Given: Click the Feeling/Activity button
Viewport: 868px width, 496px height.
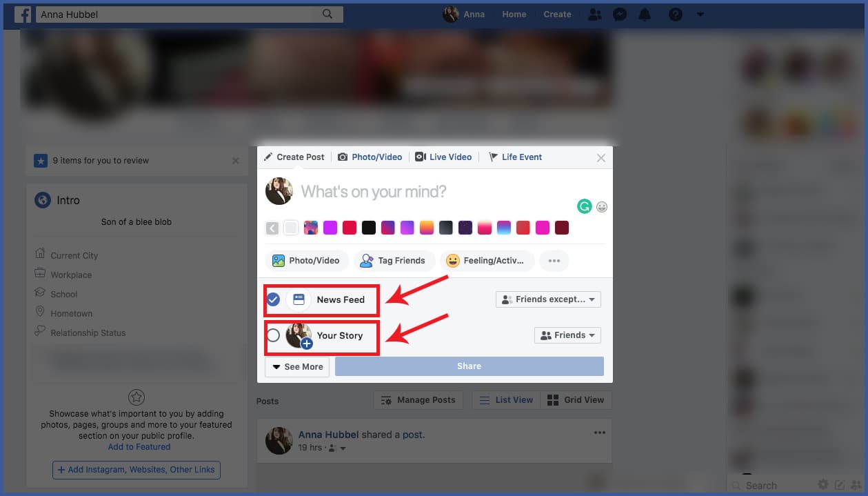Looking at the screenshot, I should pos(487,261).
